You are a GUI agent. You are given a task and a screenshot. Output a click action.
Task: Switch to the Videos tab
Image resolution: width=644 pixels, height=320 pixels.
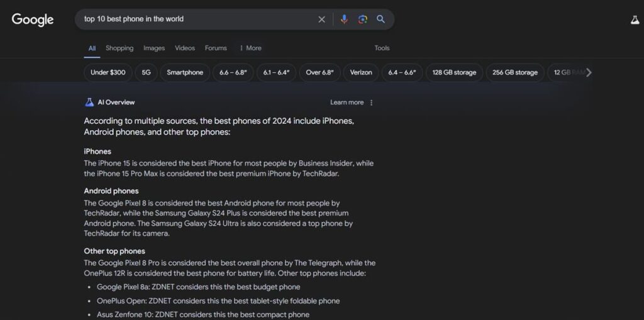(185, 48)
